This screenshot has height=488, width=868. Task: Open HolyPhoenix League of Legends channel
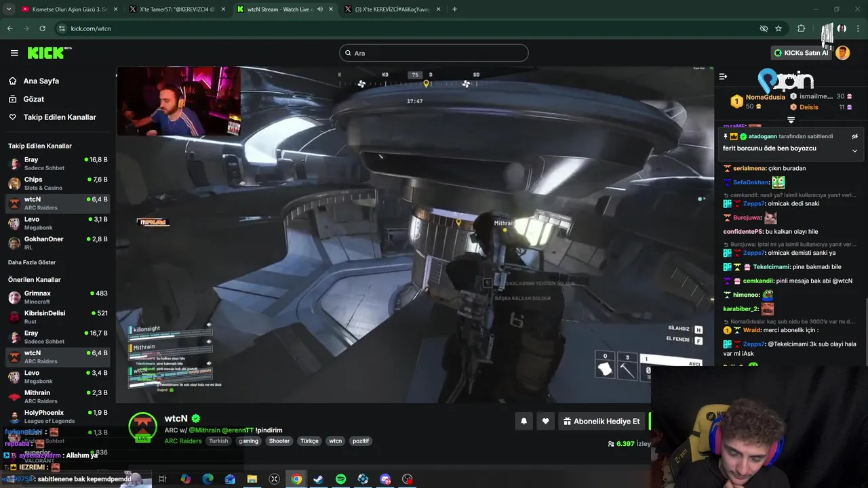tap(58, 416)
